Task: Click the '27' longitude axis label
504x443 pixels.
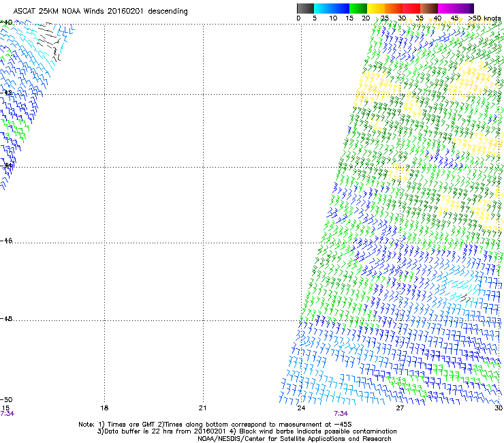Action: click(400, 408)
